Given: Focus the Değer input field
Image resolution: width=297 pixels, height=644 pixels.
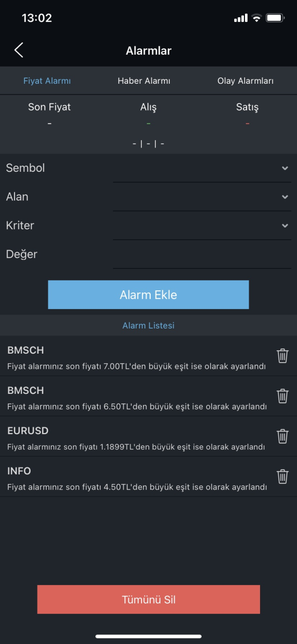Looking at the screenshot, I should 202,254.
